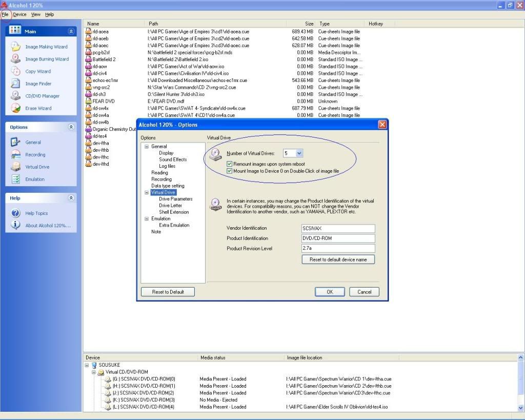Launch the Image Burning Wizard icon

[x=16, y=59]
